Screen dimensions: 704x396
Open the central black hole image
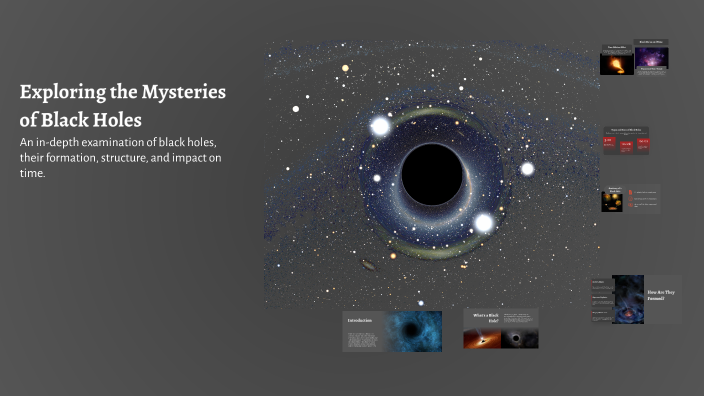point(431,174)
